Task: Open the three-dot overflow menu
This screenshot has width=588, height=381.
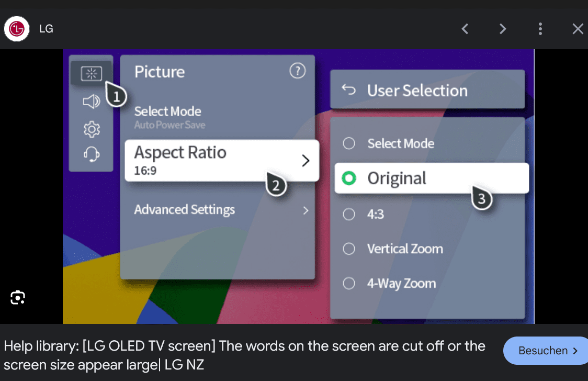Action: 540,29
